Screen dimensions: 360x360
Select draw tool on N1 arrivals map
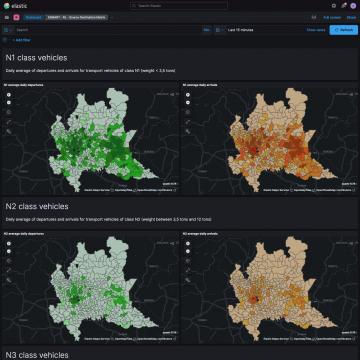coord(188,131)
